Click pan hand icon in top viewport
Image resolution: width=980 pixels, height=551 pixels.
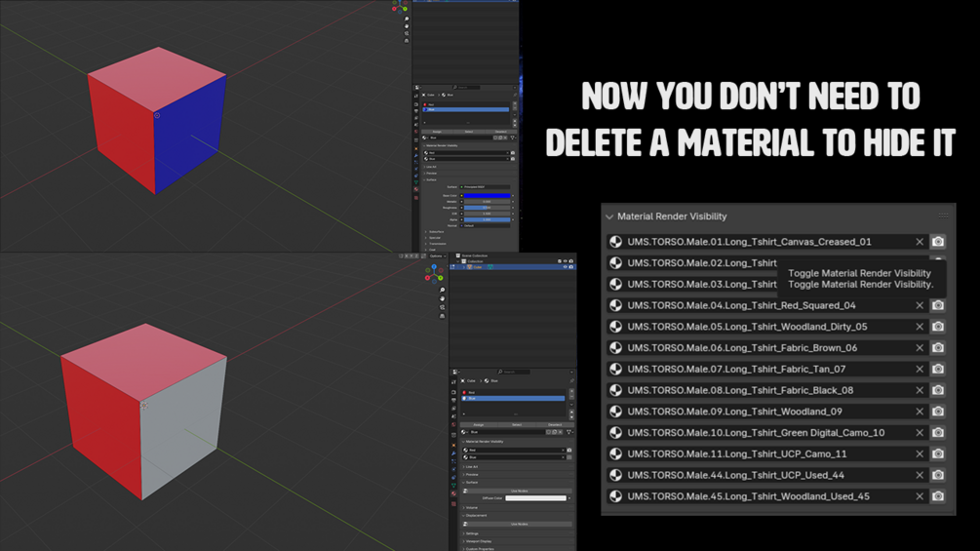[x=407, y=27]
